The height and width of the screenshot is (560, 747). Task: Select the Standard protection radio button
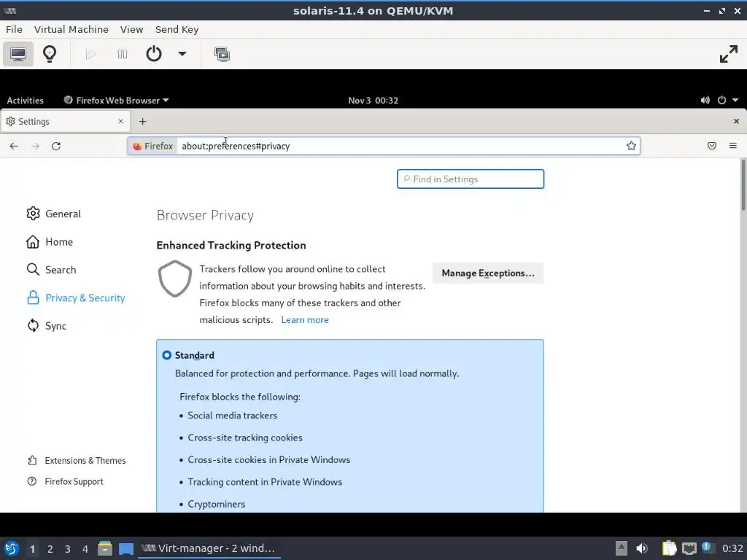pyautogui.click(x=167, y=355)
